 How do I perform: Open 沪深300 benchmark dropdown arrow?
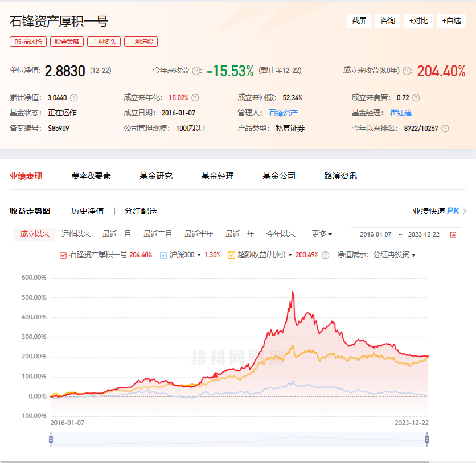[199, 255]
